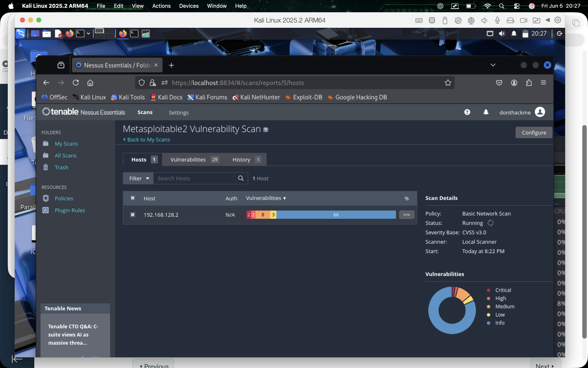Click the blue Info segment showing 66
The image size is (588, 368).
coord(336,215)
